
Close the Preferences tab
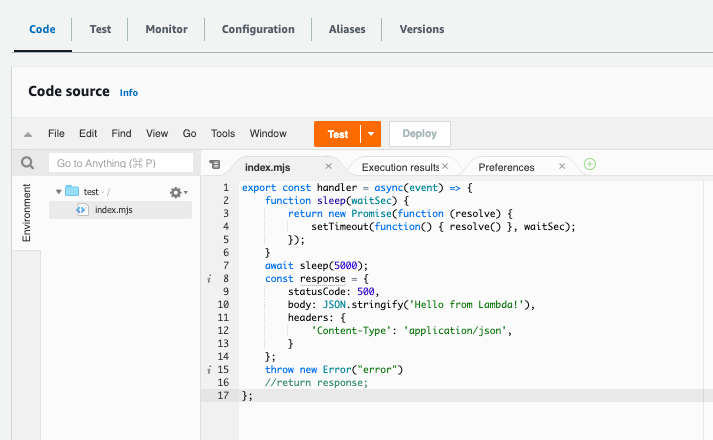coord(562,166)
